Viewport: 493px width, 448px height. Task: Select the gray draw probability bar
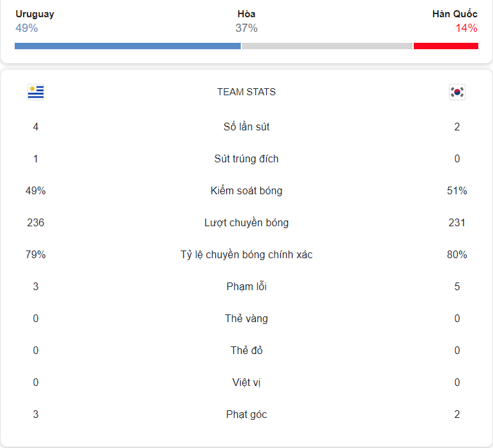[x=327, y=46]
